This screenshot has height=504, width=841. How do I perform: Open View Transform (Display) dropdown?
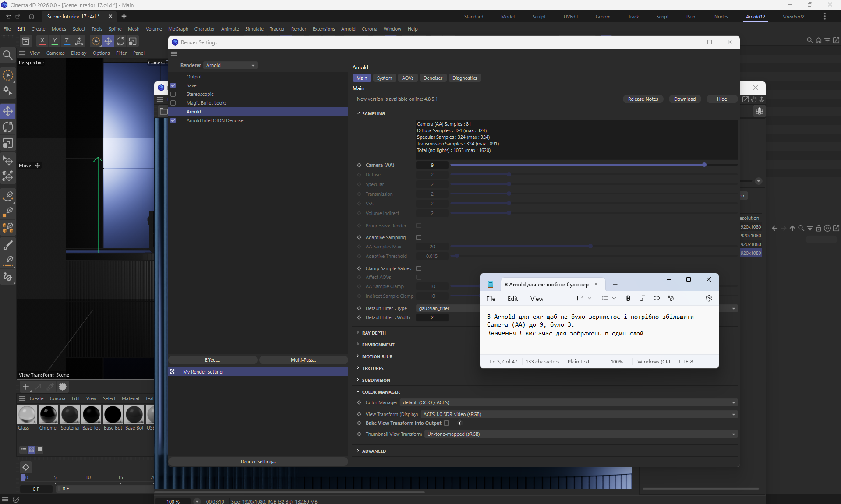[x=579, y=414]
